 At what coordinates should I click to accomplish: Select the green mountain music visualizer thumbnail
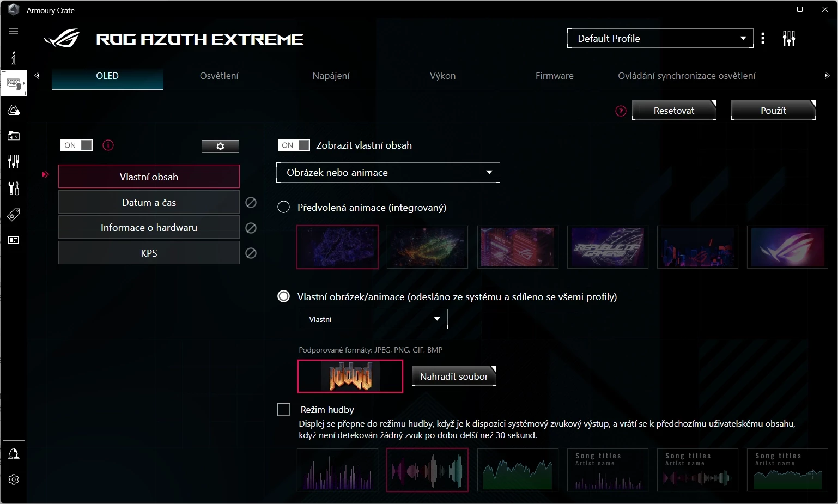[x=518, y=470]
